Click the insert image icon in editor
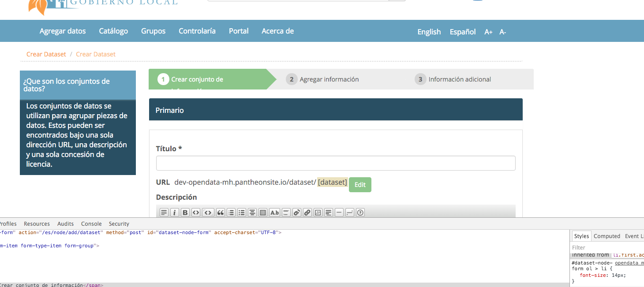This screenshot has width=644, height=287. point(318,212)
